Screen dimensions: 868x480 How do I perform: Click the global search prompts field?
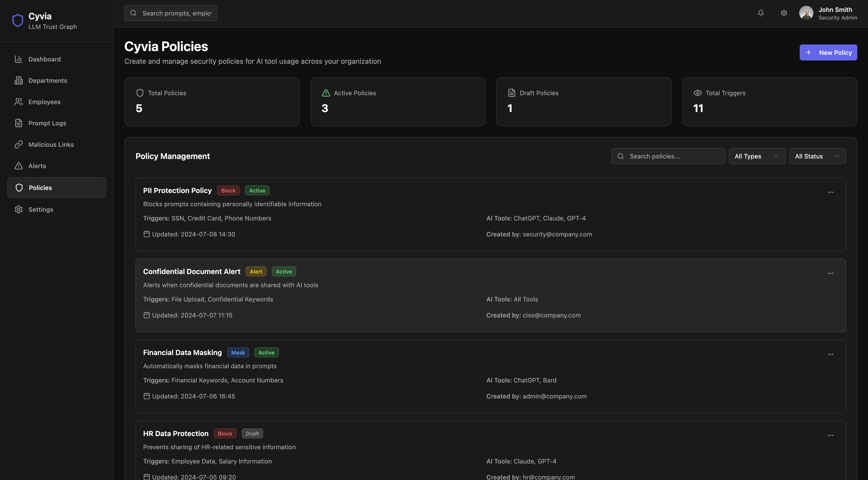pyautogui.click(x=177, y=13)
